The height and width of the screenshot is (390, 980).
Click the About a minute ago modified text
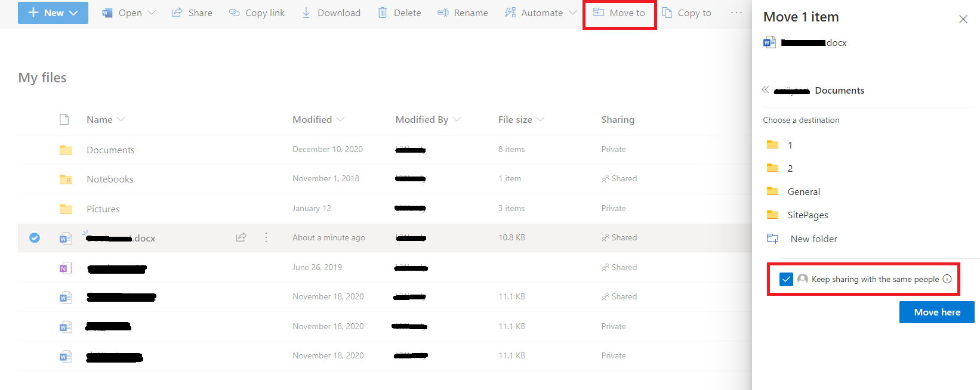tap(329, 237)
